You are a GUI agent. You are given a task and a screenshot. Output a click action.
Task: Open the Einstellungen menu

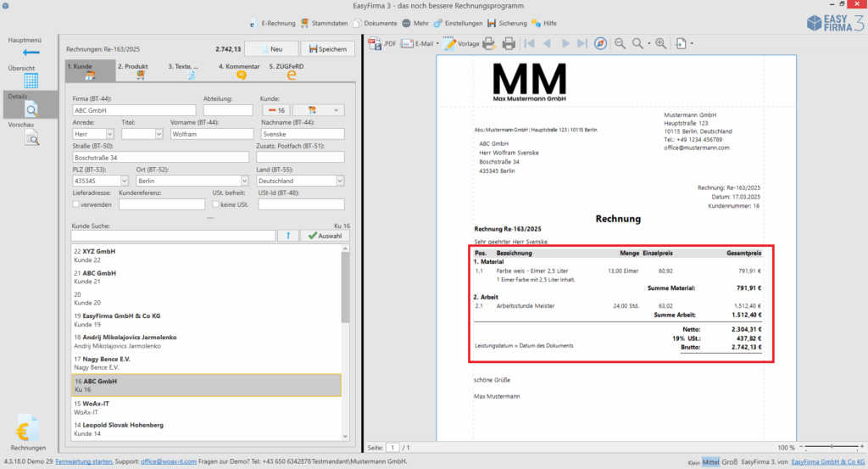click(458, 23)
